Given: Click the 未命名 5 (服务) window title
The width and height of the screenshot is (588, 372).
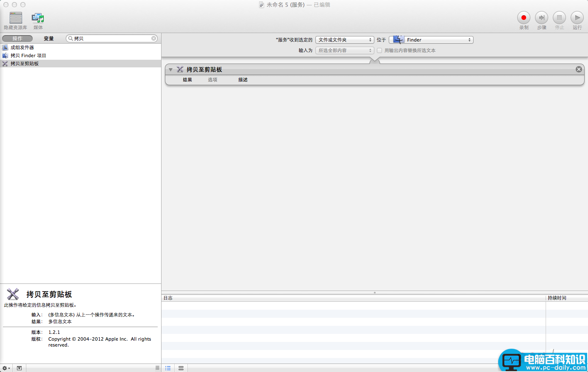Looking at the screenshot, I should [286, 5].
